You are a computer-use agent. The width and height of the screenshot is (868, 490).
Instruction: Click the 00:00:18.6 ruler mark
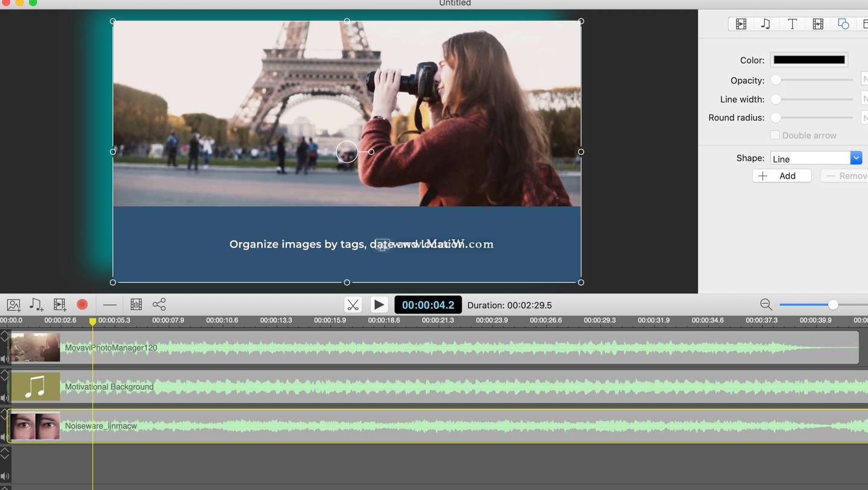[385, 320]
